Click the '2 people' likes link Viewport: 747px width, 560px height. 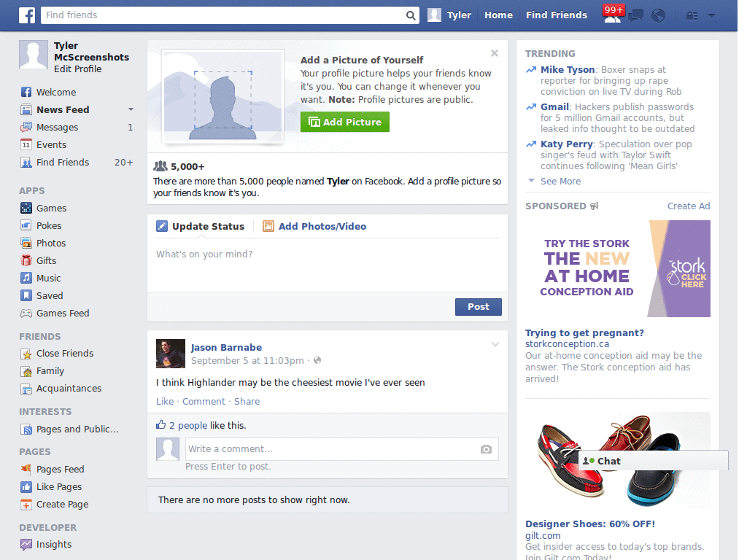point(188,425)
